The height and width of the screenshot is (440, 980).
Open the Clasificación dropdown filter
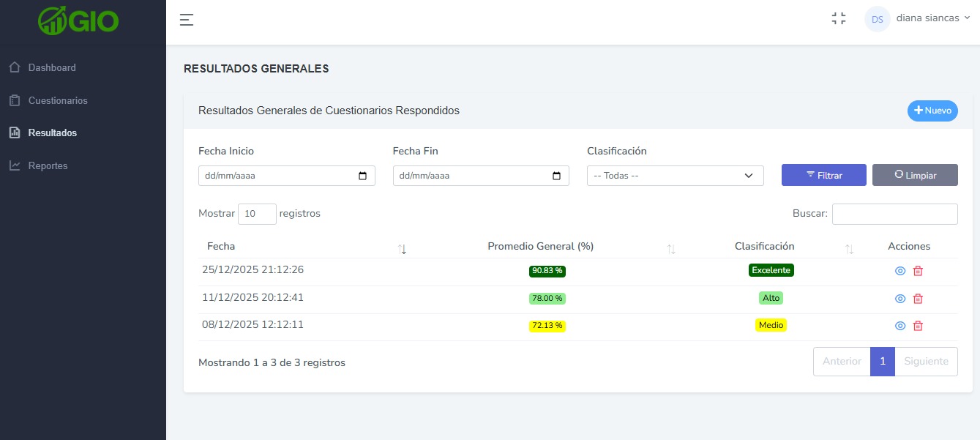(x=675, y=176)
